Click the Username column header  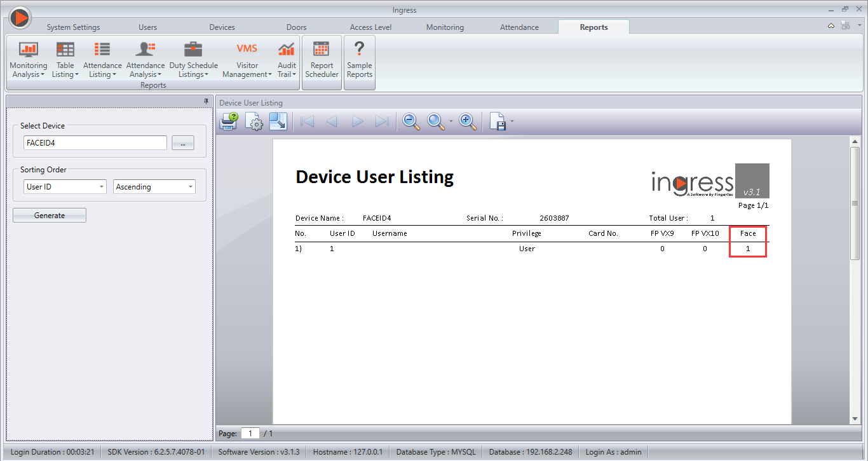coord(390,233)
